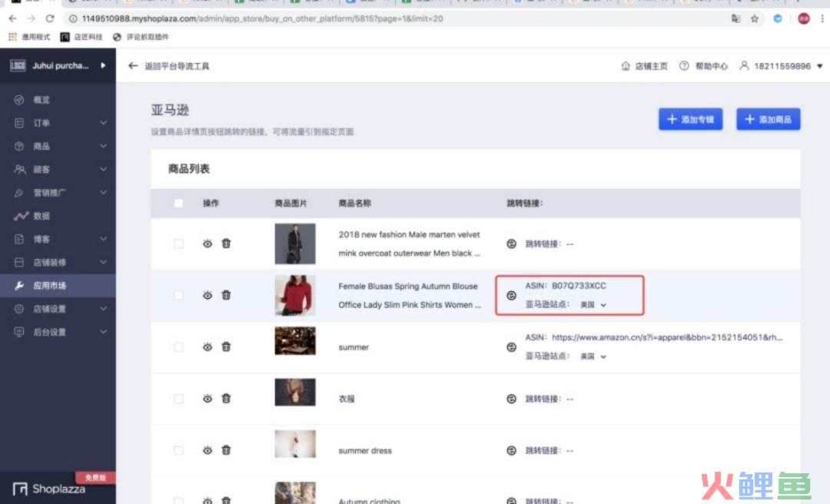
Task: Tick the select-all checkbox in table header
Action: coord(178,204)
